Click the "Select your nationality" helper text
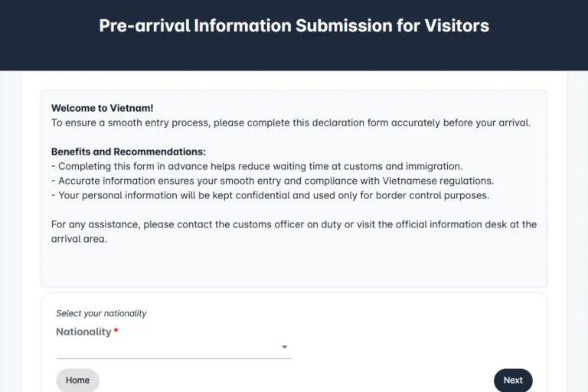This screenshot has height=392, width=588. (101, 313)
